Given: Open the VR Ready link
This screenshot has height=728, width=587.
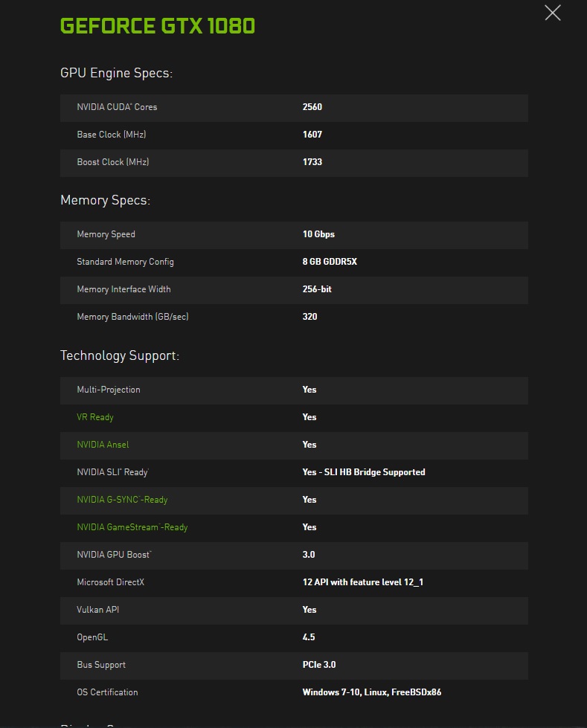Looking at the screenshot, I should pyautogui.click(x=95, y=417).
